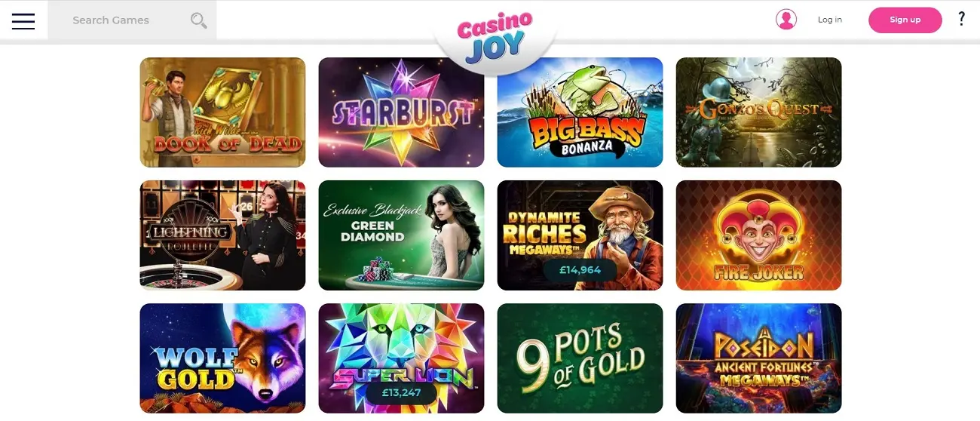This screenshot has width=980, height=421.
Task: Select the Gonzo's Quest game thumbnail
Action: 758,112
